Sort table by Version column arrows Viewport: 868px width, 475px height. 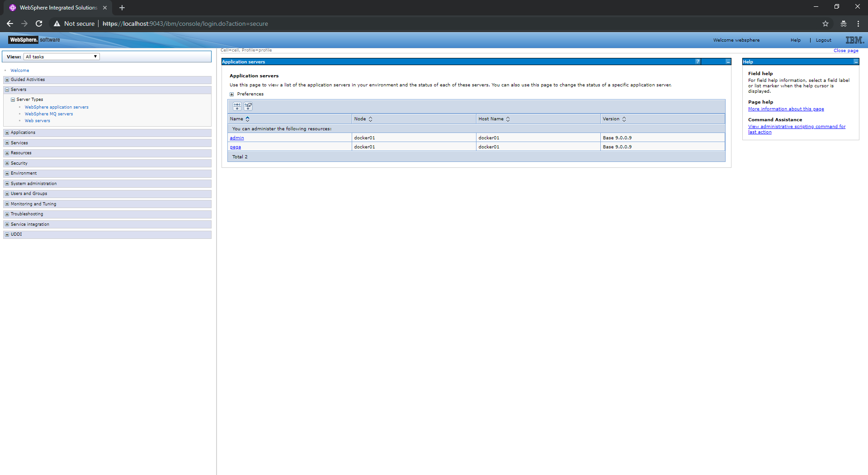point(624,119)
